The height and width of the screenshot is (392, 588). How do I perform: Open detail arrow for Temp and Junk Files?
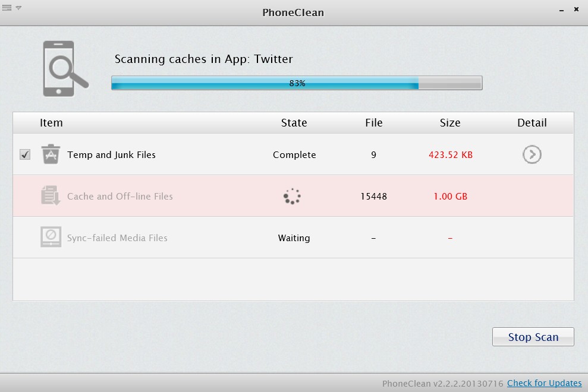[x=532, y=154]
